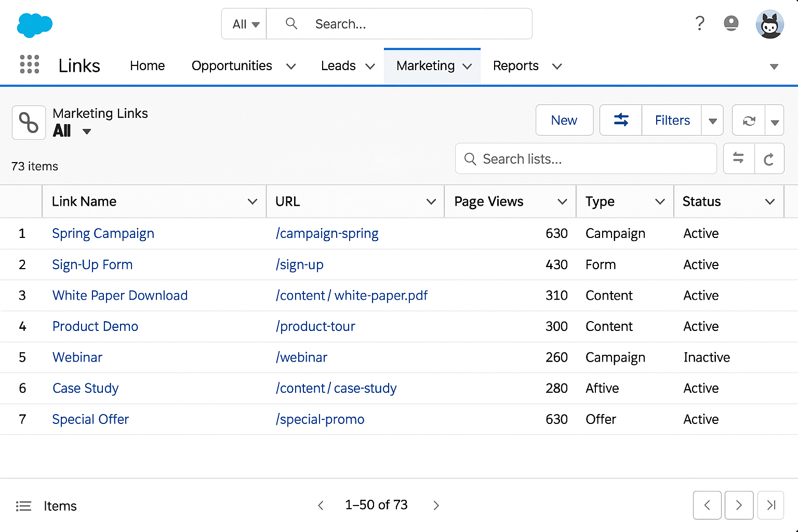Click the Salesforce cloud logo
This screenshot has width=798, height=532.
pos(34,24)
